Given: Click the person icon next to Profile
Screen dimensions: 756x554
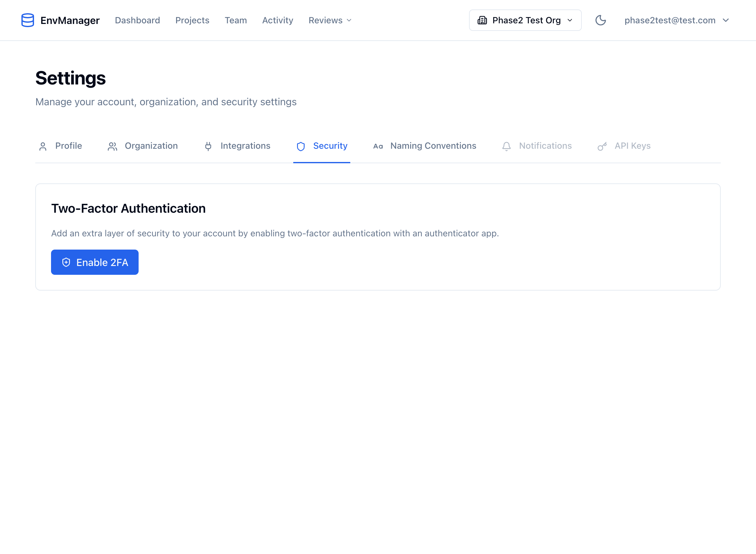Looking at the screenshot, I should coord(43,146).
